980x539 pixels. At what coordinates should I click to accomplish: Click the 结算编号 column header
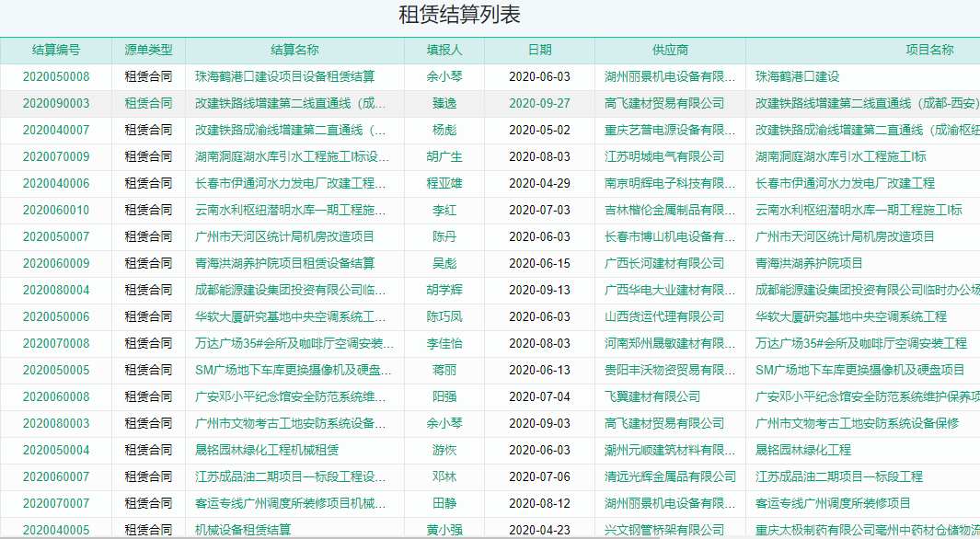56,51
